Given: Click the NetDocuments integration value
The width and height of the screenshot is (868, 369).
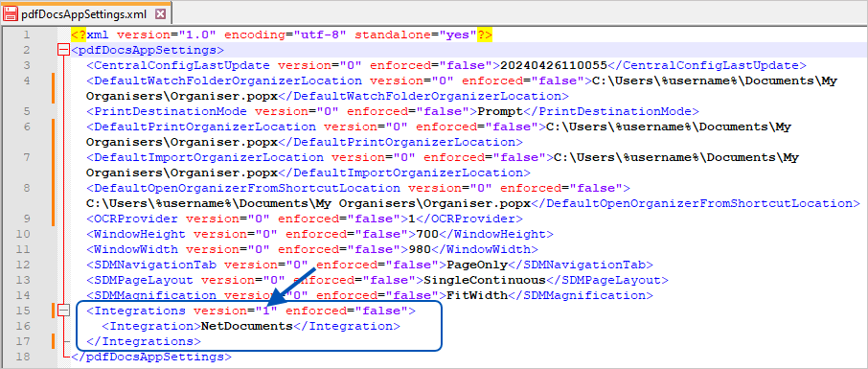Looking at the screenshot, I should [x=247, y=326].
